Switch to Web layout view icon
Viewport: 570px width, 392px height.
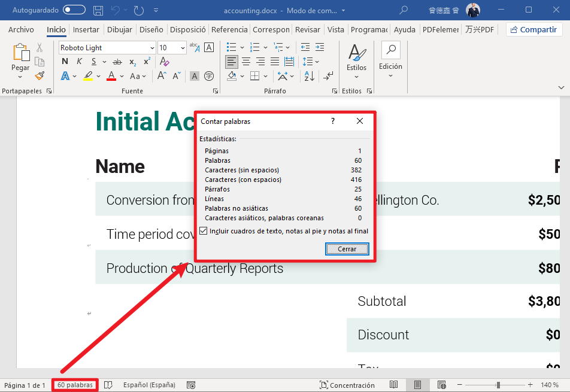442,385
